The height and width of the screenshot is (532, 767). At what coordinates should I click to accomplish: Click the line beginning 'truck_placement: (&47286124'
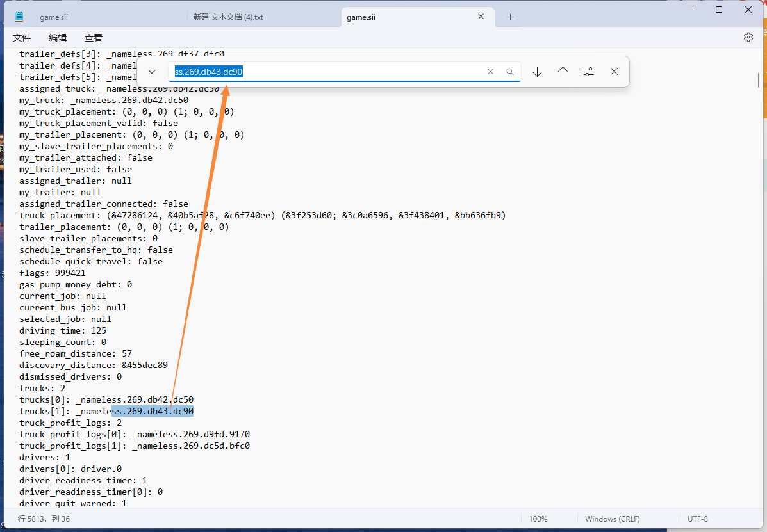pos(263,216)
